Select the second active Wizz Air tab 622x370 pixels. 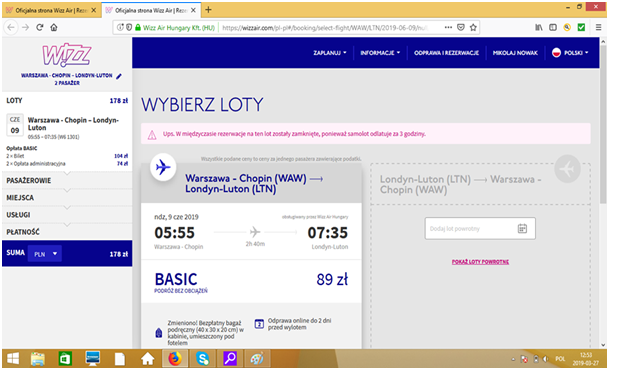tap(151, 10)
